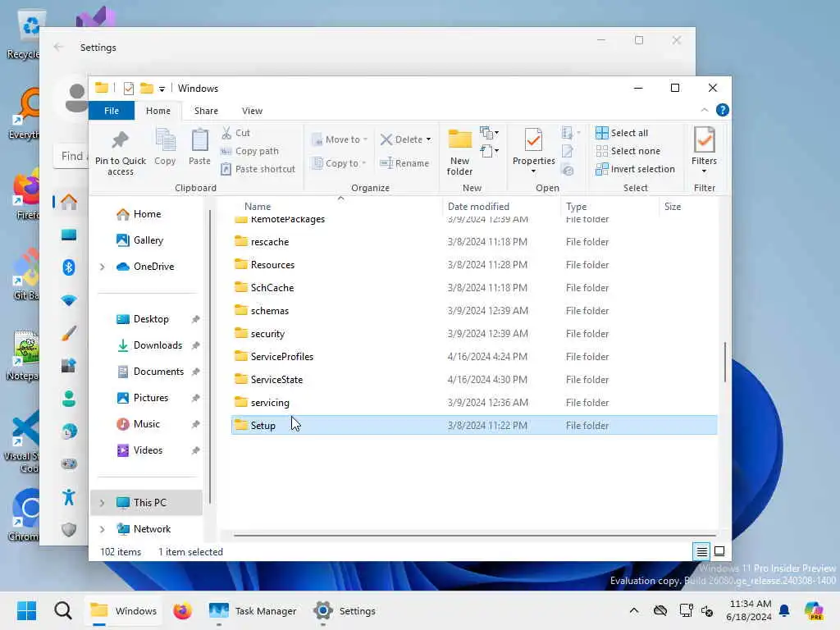The width and height of the screenshot is (840, 630).
Task: Open Explorer help question mark icon
Action: [722, 111]
